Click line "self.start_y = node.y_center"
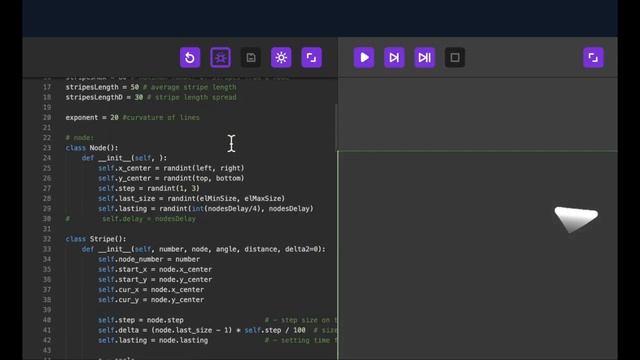Screen dimensions: 640x360 (155, 280)
